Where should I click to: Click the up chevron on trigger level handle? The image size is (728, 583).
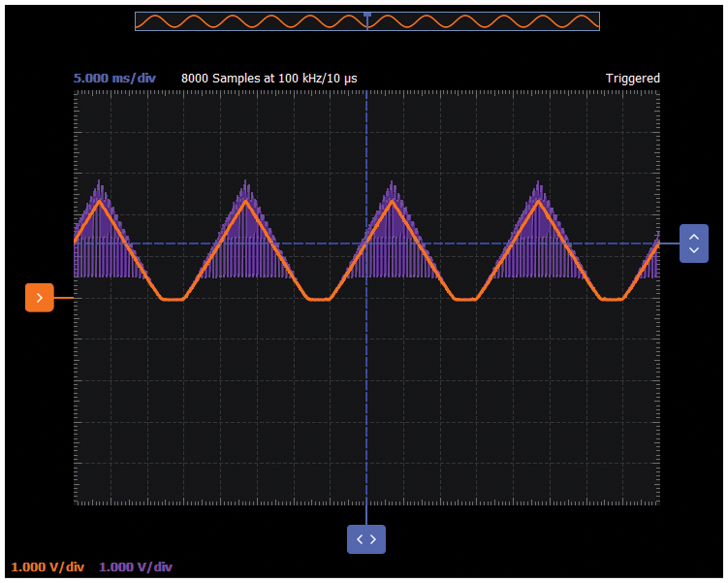pyautogui.click(x=693, y=236)
